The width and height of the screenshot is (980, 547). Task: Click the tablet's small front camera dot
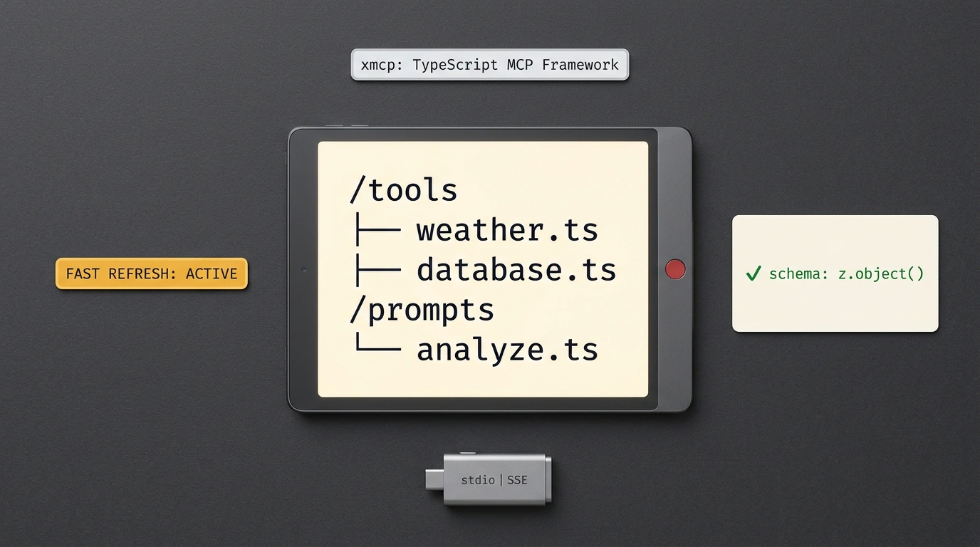[304, 269]
